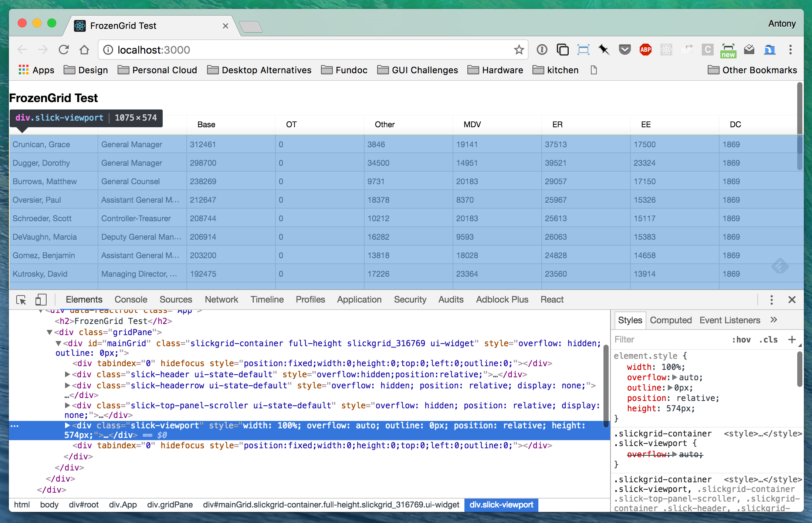Toggle device toolbar icon in DevTools
Viewport: 812px width, 523px height.
[41, 300]
